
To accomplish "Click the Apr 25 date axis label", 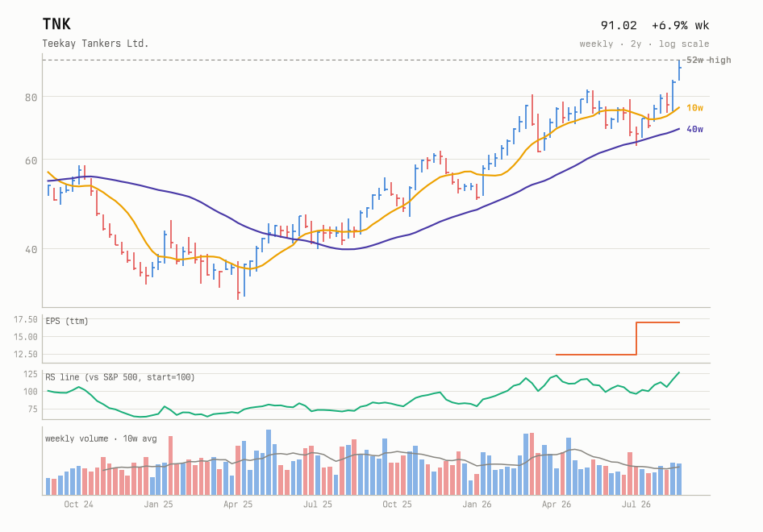I will [238, 505].
